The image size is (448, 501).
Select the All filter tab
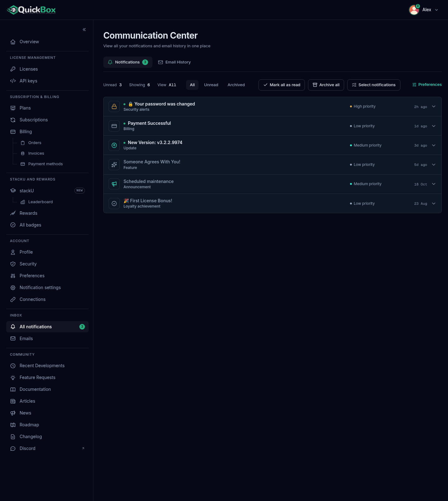point(192,85)
